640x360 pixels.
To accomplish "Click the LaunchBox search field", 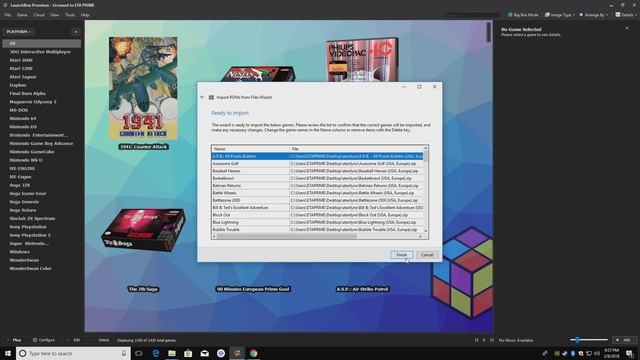I will click(x=472, y=15).
